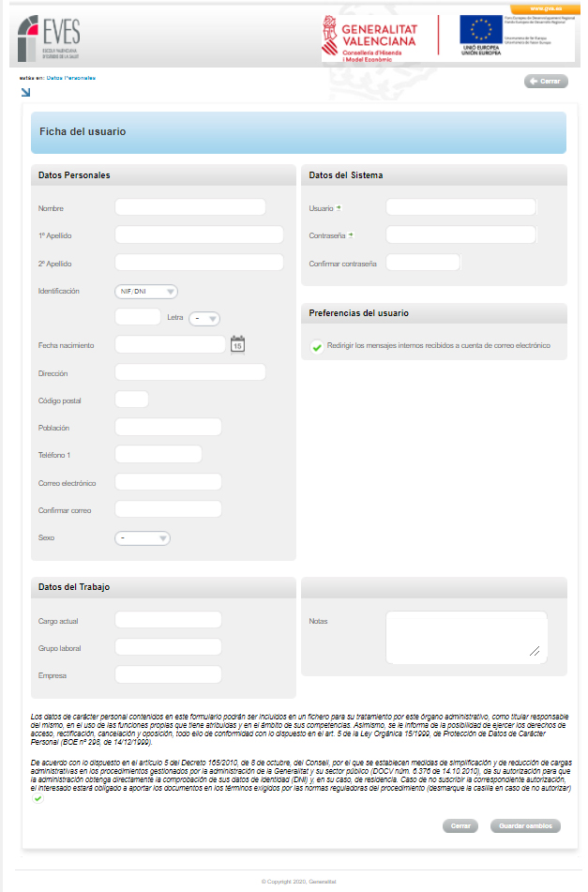Open the Sexo dropdown

143,538
